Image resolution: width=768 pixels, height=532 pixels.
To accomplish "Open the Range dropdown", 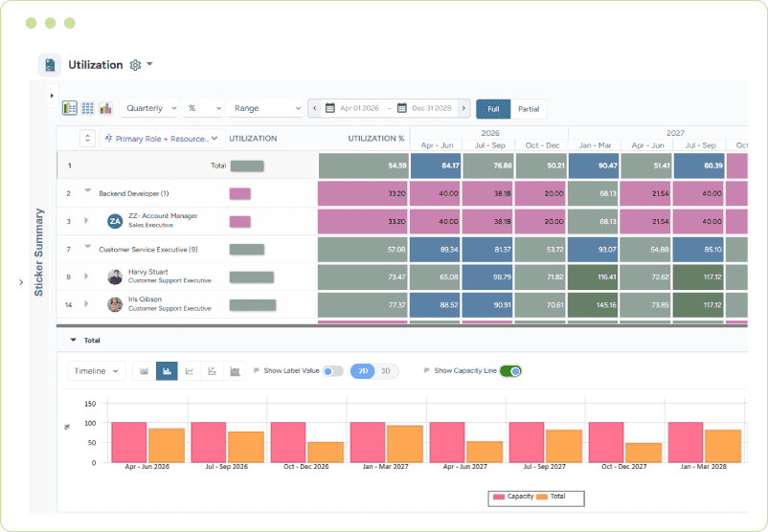I will pyautogui.click(x=266, y=108).
